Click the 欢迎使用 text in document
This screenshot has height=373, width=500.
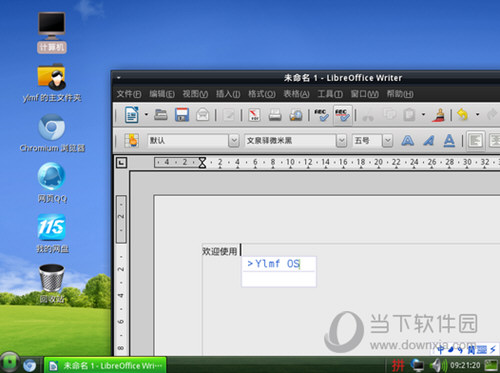click(x=220, y=251)
